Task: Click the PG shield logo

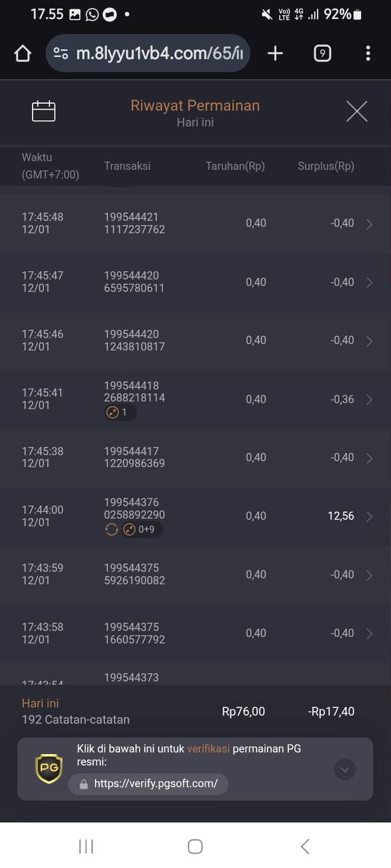Action: [x=49, y=768]
